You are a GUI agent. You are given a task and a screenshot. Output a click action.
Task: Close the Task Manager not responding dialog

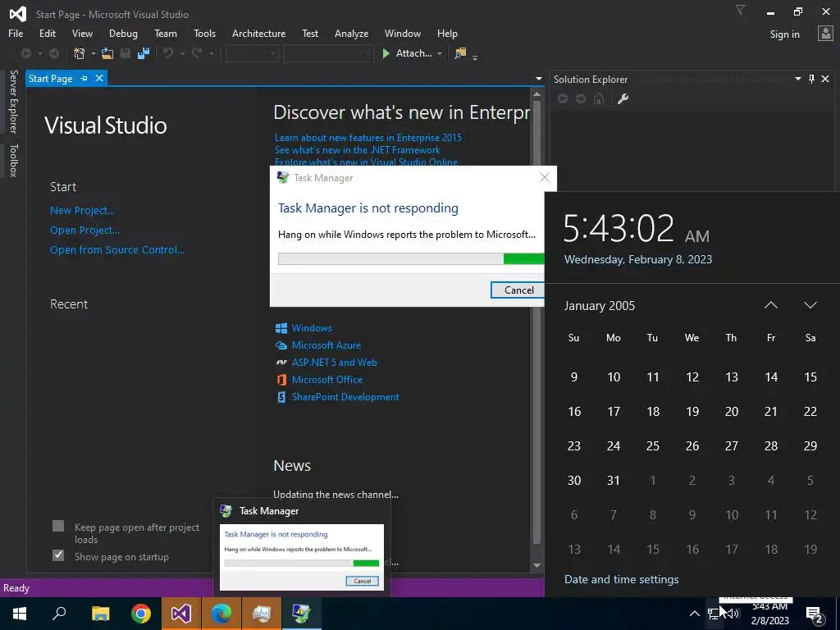[545, 177]
